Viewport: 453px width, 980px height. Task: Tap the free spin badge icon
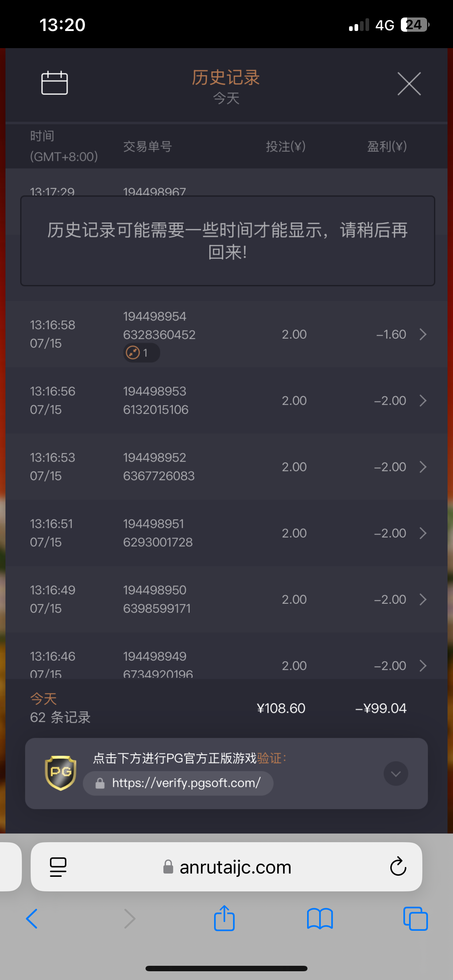[133, 353]
